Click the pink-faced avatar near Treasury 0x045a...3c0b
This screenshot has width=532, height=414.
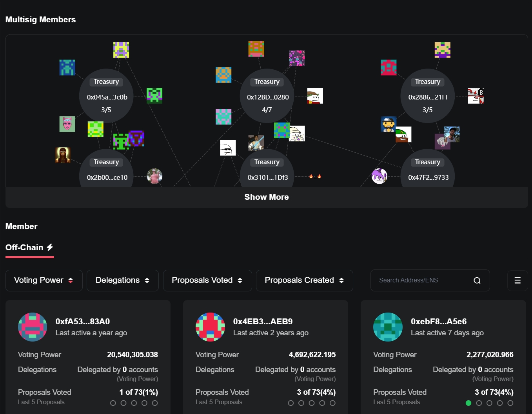click(67, 124)
